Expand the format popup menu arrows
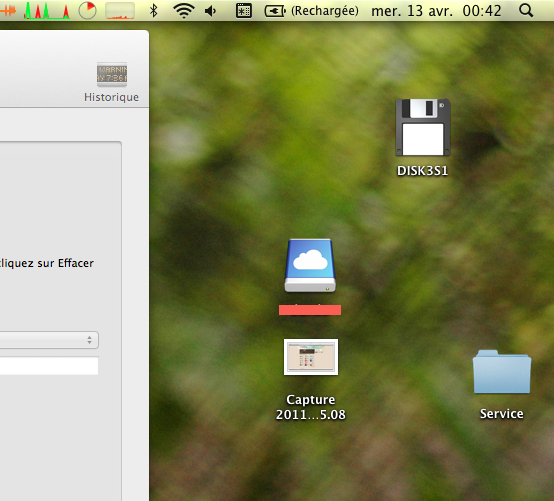This screenshot has width=554, height=501. coord(89,340)
